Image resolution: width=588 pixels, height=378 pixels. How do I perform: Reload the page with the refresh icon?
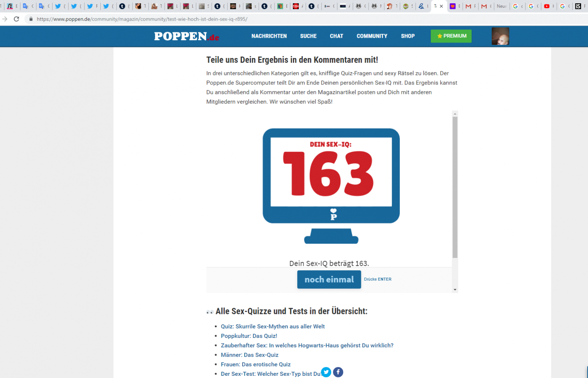17,19
